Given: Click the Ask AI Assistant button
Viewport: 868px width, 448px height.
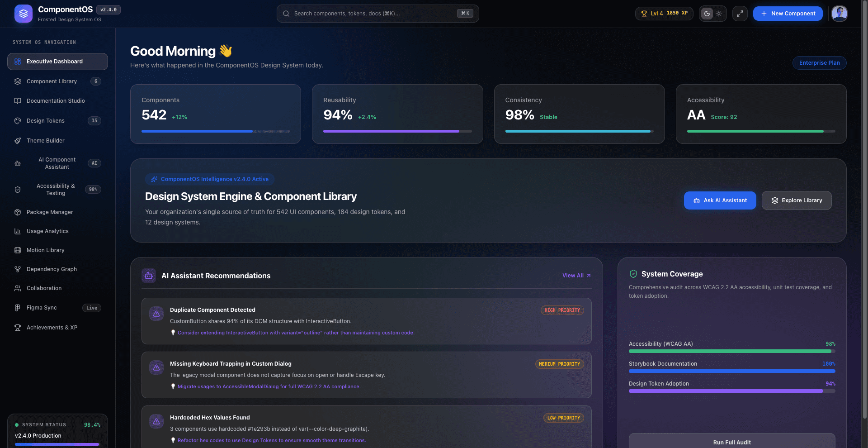Looking at the screenshot, I should pos(720,200).
